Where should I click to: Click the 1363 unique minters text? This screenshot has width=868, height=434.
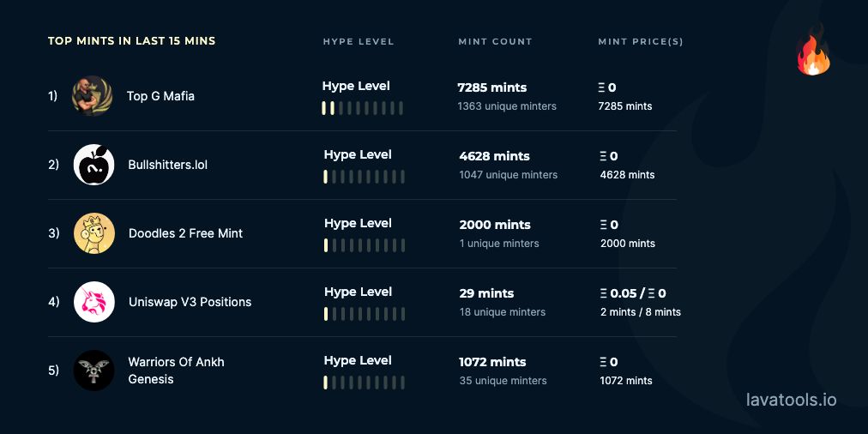507,105
